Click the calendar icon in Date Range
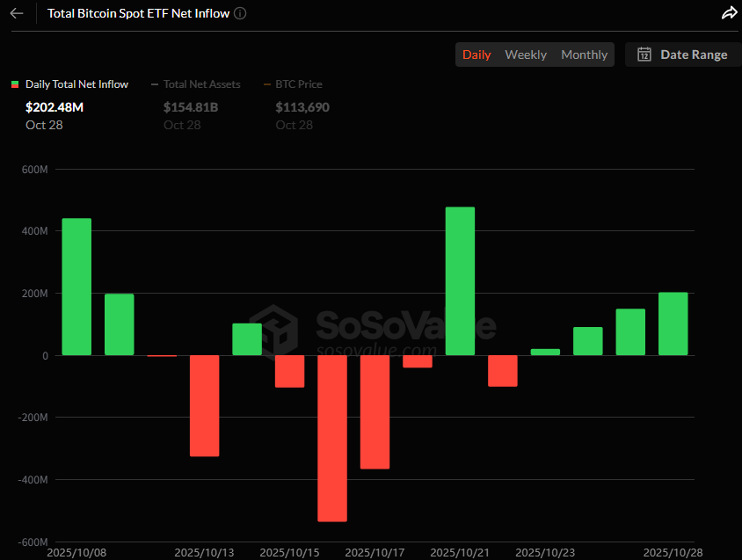742x560 pixels. pyautogui.click(x=644, y=55)
